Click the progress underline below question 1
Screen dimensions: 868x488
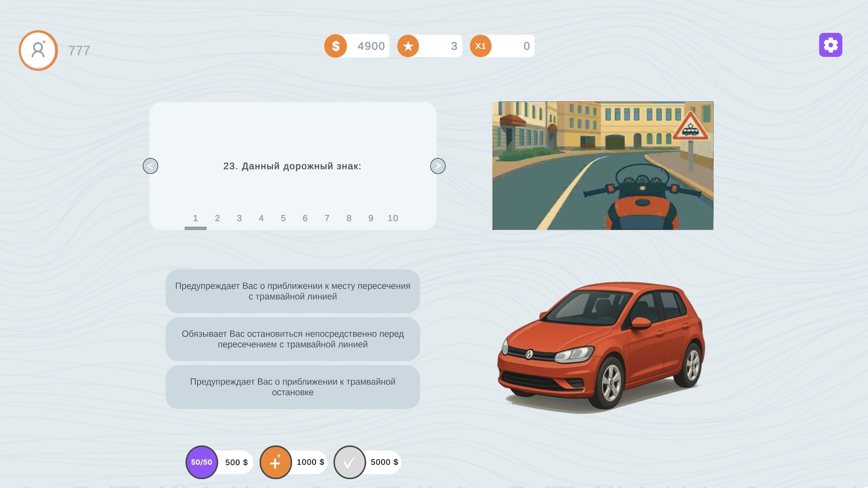pos(195,228)
